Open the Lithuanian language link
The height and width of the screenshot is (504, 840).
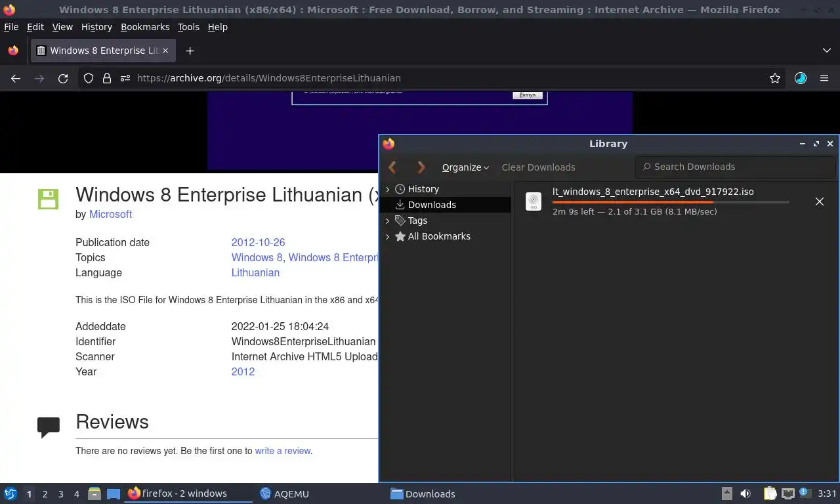tap(255, 272)
